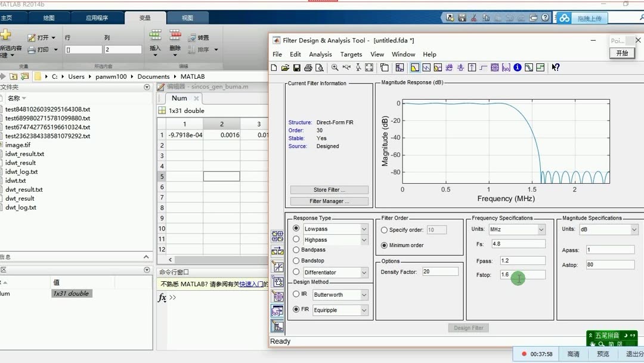Display the Impulse Response

pyautogui.click(x=471, y=67)
